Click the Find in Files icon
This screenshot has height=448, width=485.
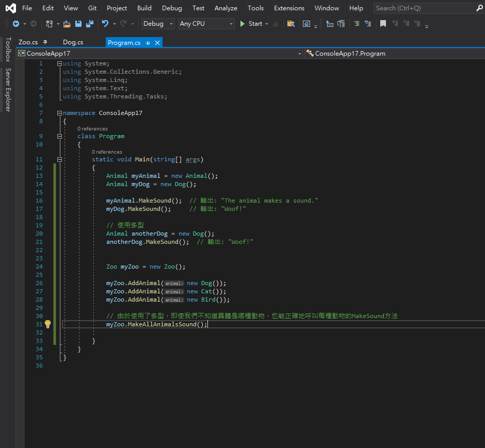[291, 24]
